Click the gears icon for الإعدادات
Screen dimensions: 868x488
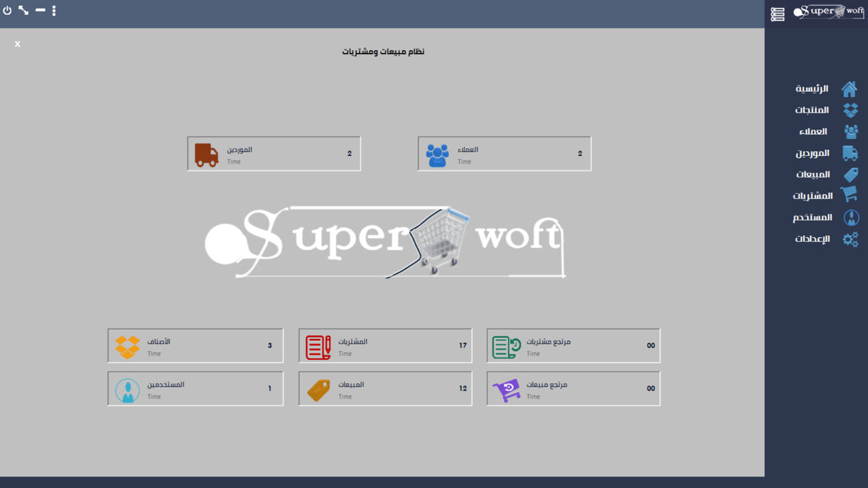point(850,239)
